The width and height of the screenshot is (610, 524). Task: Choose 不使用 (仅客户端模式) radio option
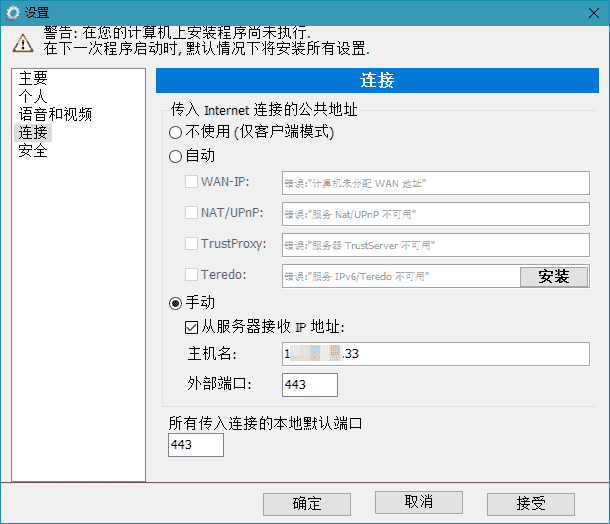coord(176,132)
